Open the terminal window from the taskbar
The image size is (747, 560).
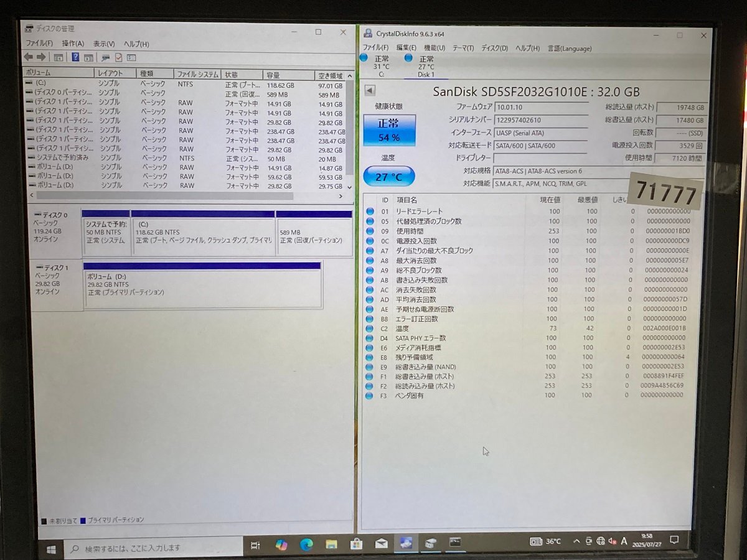point(455,543)
